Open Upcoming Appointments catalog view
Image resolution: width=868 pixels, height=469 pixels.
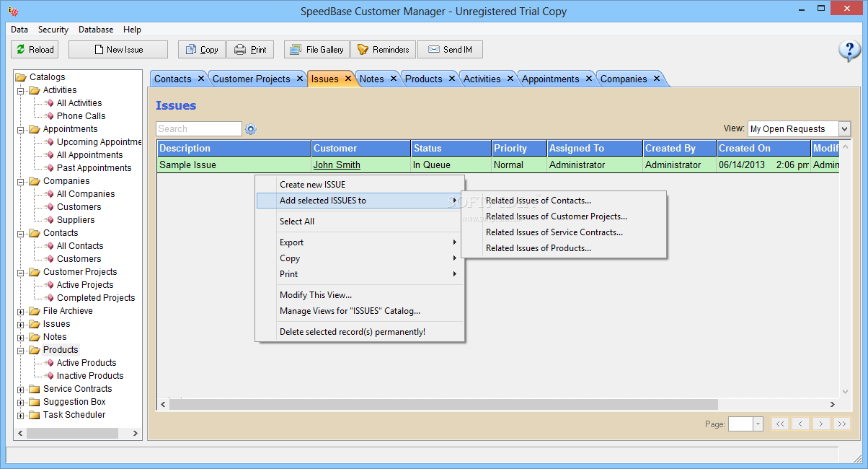[99, 142]
